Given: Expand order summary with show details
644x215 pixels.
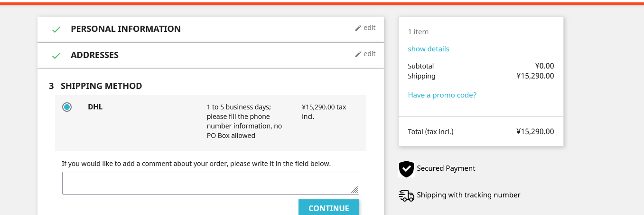Looking at the screenshot, I should [x=428, y=49].
